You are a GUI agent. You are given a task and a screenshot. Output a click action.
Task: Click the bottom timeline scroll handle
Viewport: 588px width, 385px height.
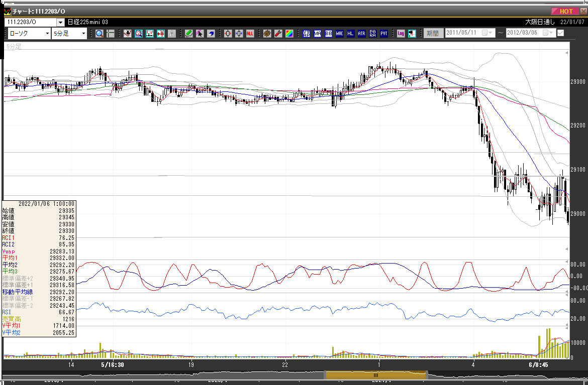[375, 375]
